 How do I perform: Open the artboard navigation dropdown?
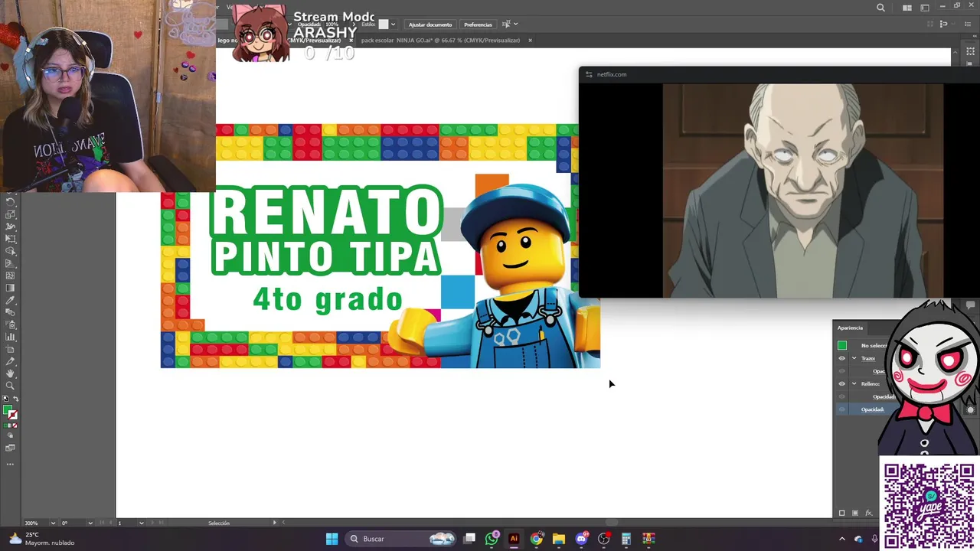tap(142, 523)
